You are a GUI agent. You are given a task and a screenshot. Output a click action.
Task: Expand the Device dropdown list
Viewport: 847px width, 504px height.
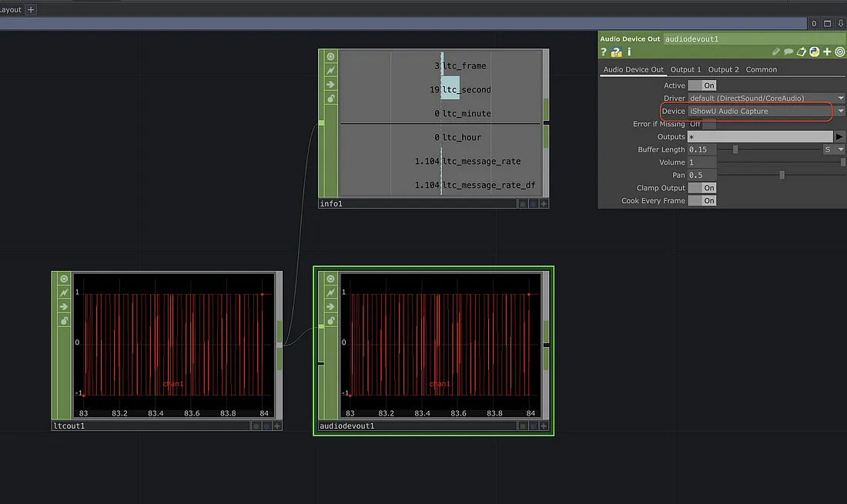click(841, 112)
